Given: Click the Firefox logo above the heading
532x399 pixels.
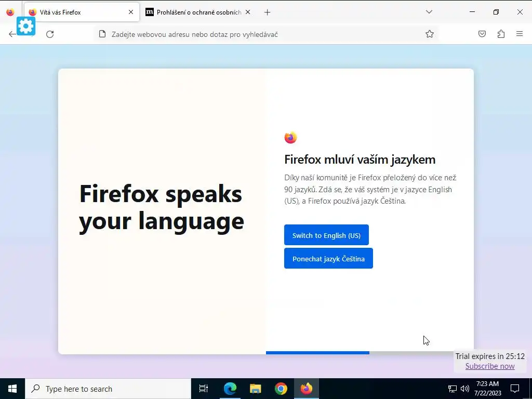Looking at the screenshot, I should [291, 137].
